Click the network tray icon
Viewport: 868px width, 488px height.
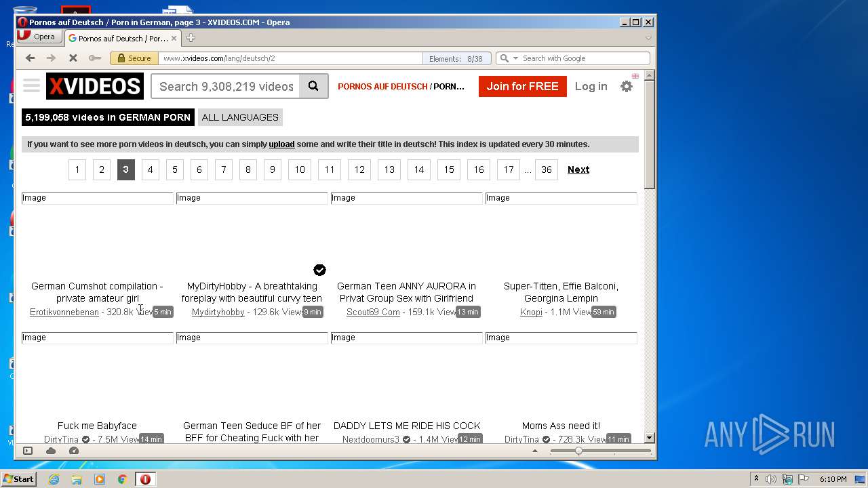click(787, 479)
